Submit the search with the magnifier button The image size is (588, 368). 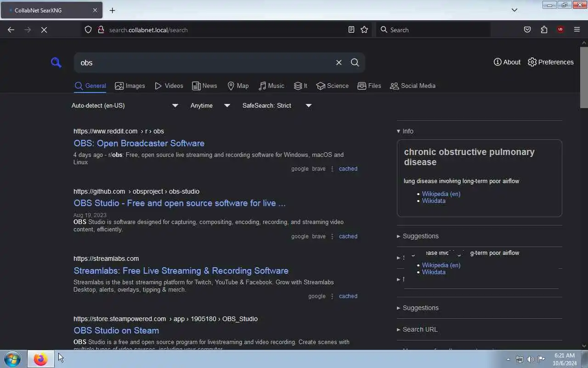[x=355, y=63]
